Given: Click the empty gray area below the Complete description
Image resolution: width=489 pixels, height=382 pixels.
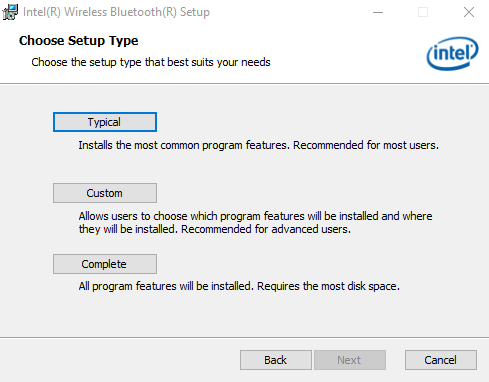Looking at the screenshot, I should pyautogui.click(x=244, y=315).
